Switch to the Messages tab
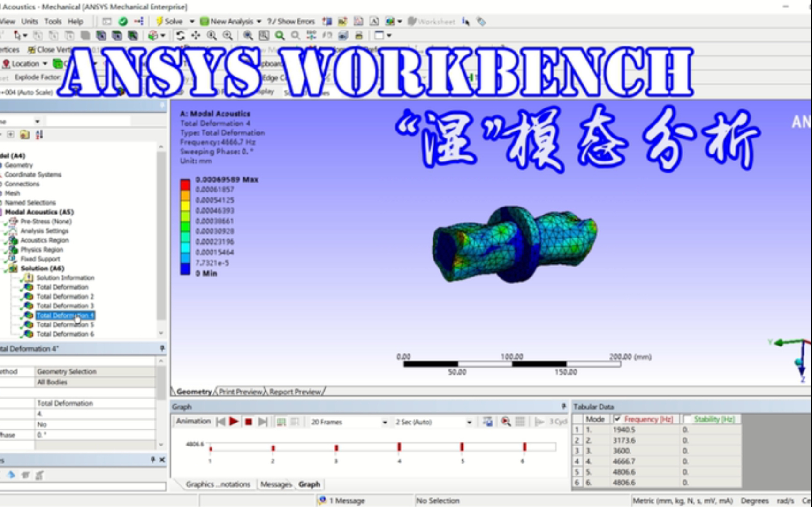This screenshot has width=812, height=507. pos(276,484)
